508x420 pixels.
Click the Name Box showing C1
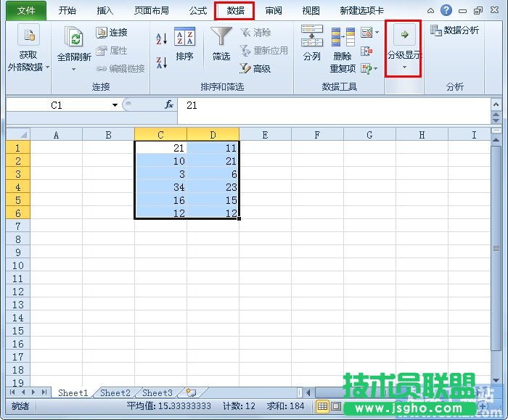[58, 105]
